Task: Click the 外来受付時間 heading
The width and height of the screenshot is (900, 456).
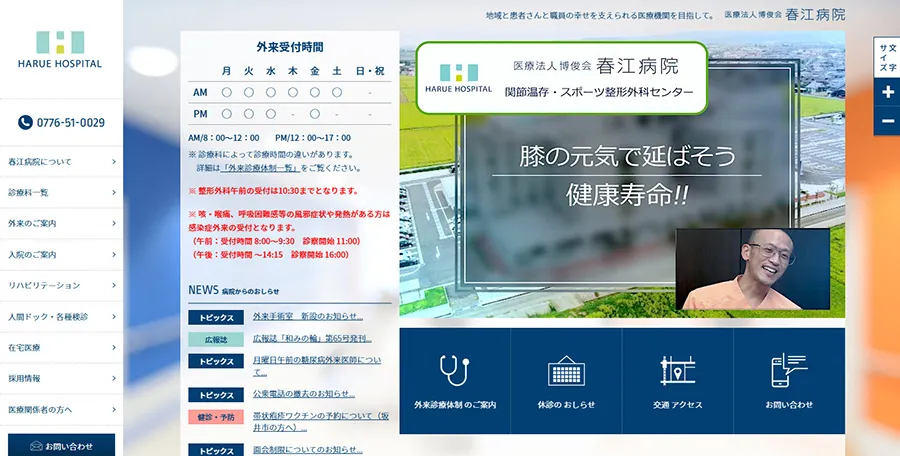Action: pos(290,47)
